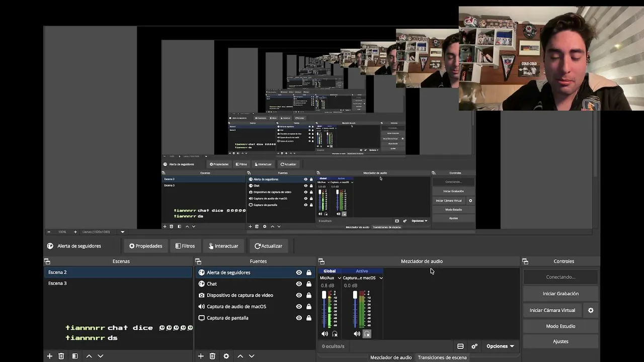Select the Global tab in audio mixer
This screenshot has height=362, width=644.
330,271
